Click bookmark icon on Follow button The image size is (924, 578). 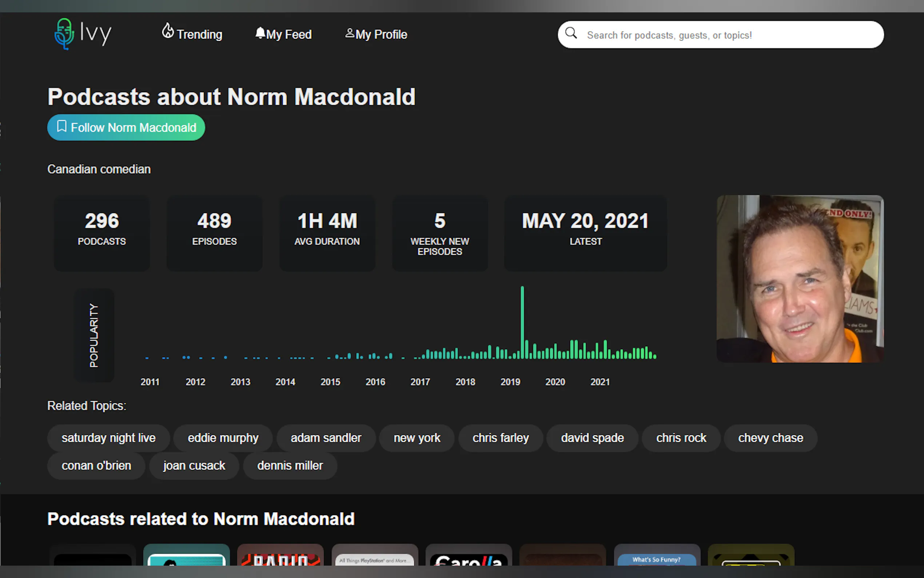(61, 126)
